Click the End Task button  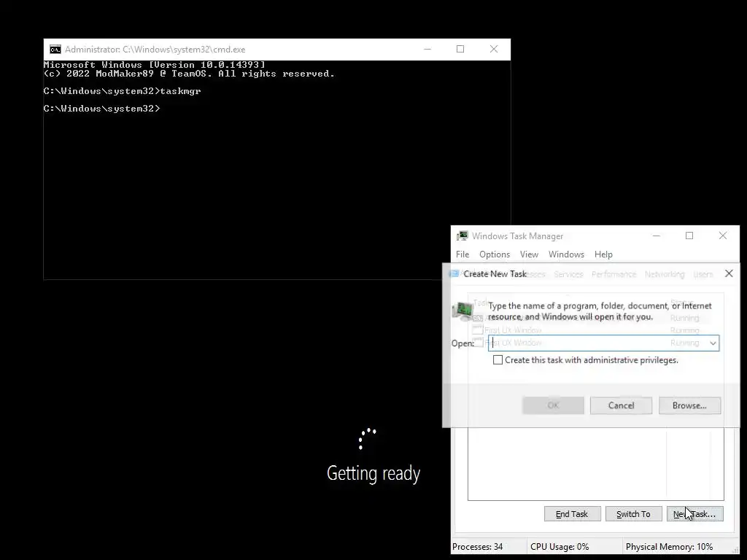(x=572, y=514)
